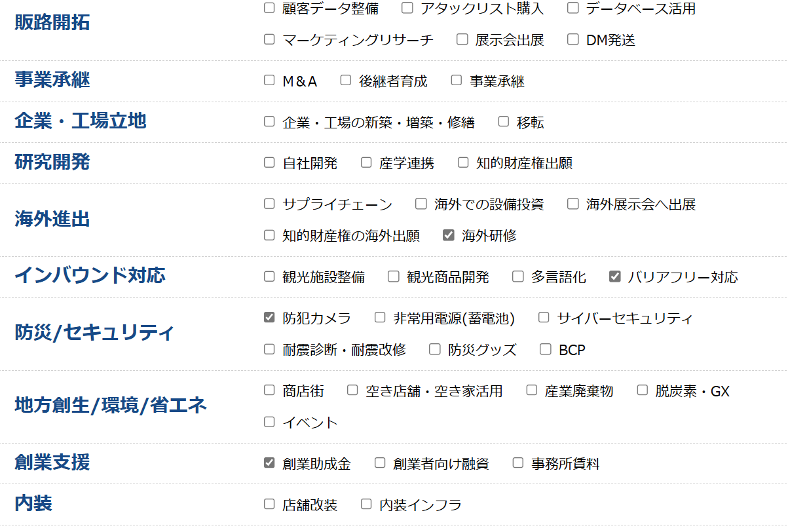This screenshot has height=532, width=788.
Task: Enable the 移転 checkbox
Action: tap(504, 122)
